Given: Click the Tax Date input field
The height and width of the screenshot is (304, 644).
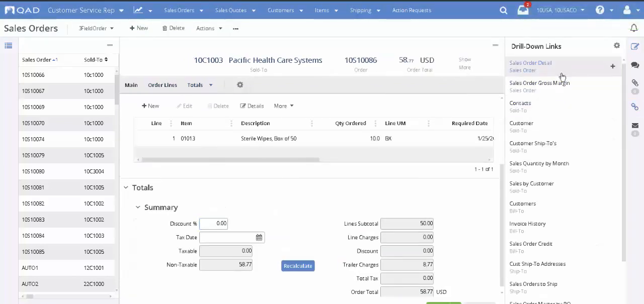Looking at the screenshot, I should click(227, 237).
